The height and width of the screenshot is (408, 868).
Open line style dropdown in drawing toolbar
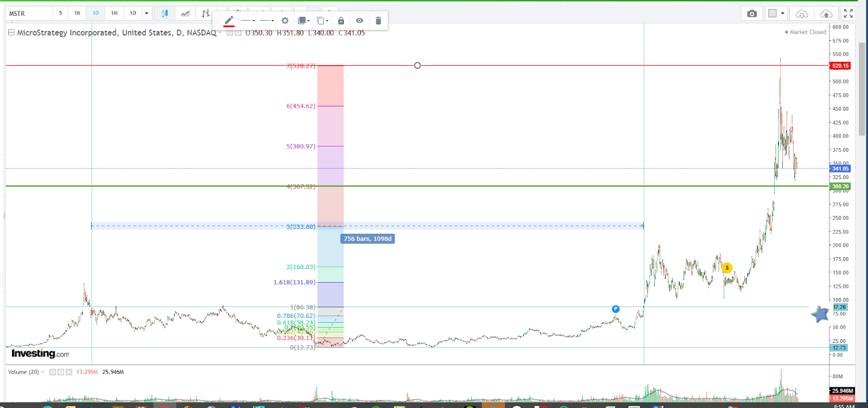[248, 21]
